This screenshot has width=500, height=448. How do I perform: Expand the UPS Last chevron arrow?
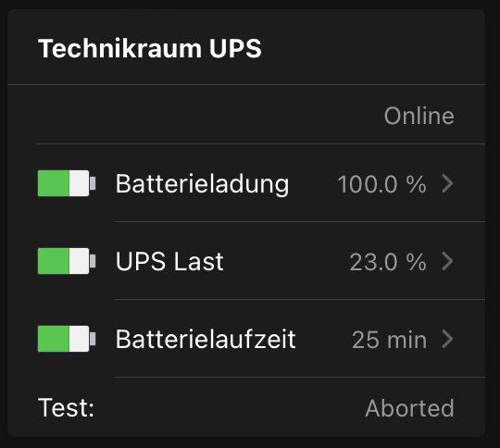pos(448,261)
